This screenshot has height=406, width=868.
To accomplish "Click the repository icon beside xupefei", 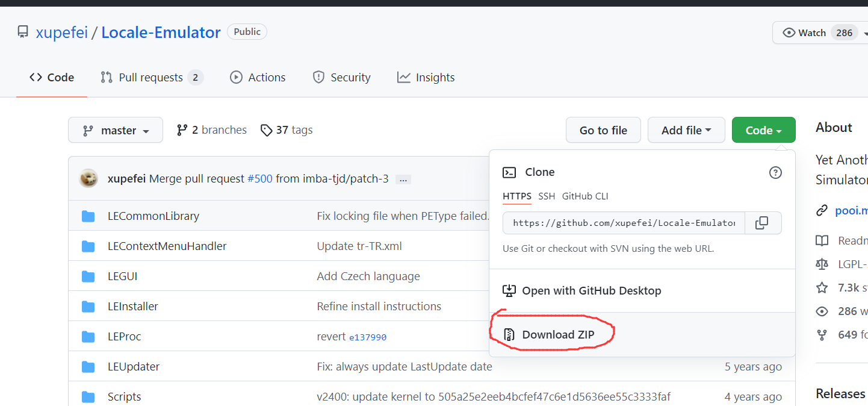I will coord(22,31).
